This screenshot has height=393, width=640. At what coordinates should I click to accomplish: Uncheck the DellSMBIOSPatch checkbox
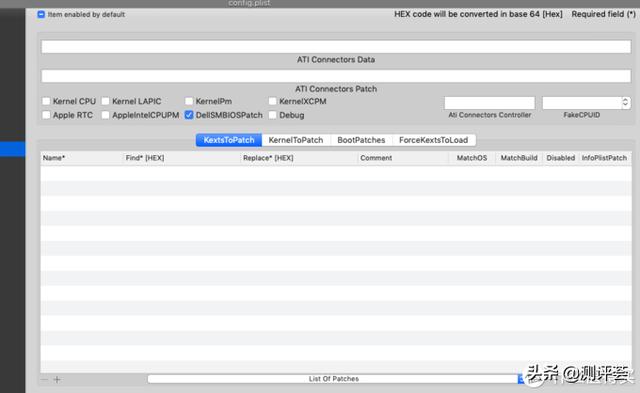pos(189,115)
